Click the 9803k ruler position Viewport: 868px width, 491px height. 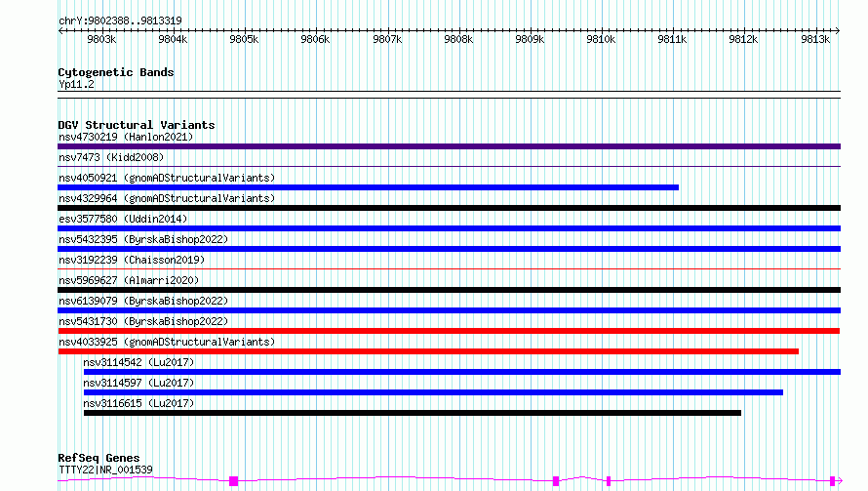tap(101, 39)
